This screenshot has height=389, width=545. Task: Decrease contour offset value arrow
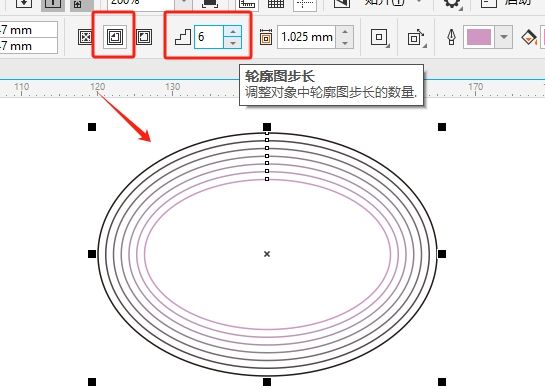coord(344,43)
